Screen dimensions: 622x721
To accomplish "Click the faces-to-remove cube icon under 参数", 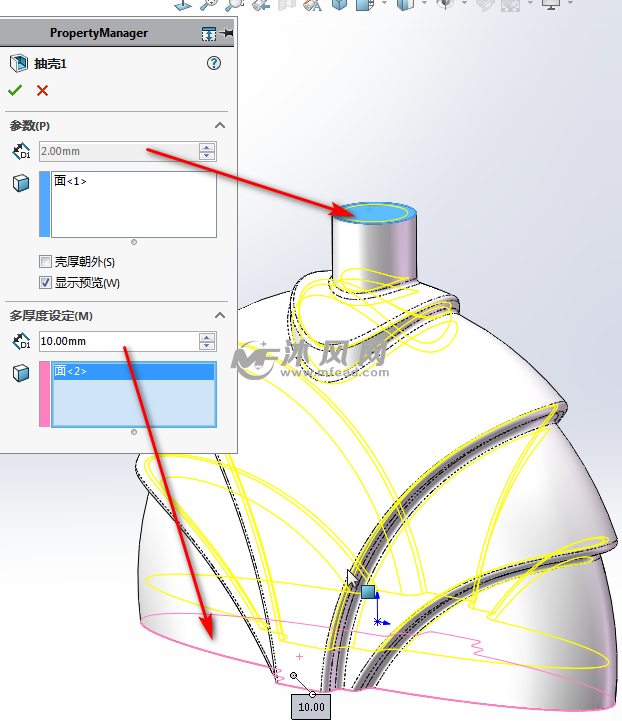I will 21,183.
